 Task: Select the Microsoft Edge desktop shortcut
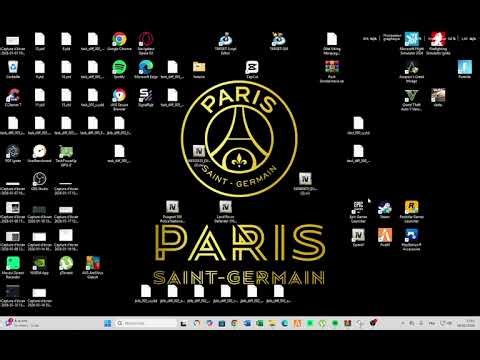point(146,69)
